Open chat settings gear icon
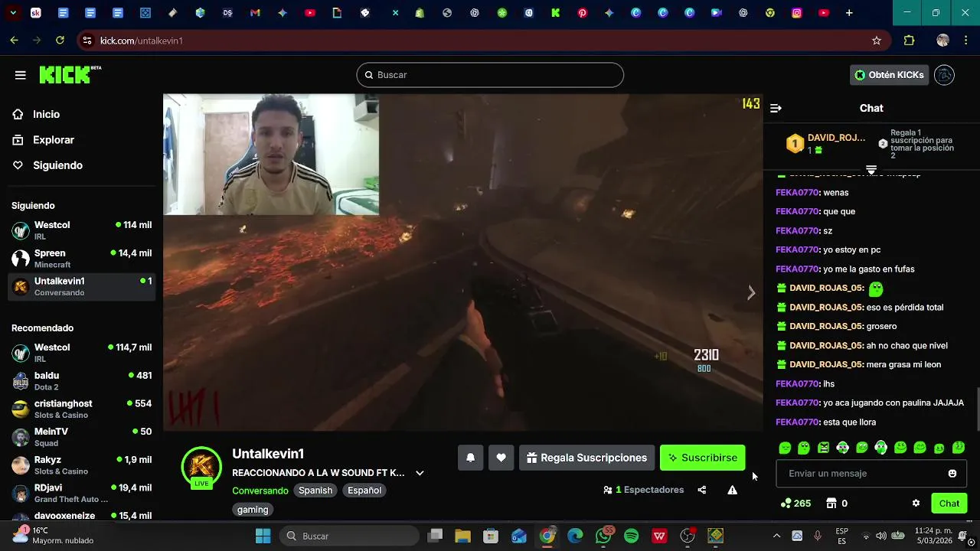This screenshot has width=980, height=551. point(916,504)
